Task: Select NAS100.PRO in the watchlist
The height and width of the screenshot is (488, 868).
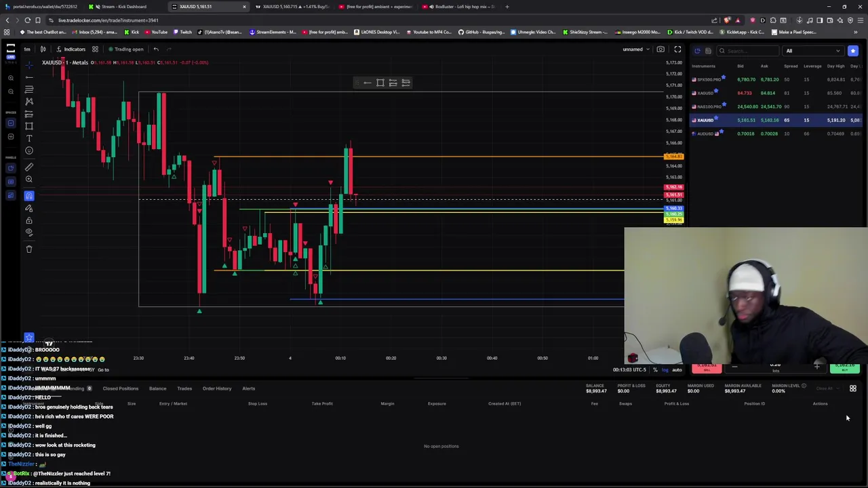Action: pos(776,106)
